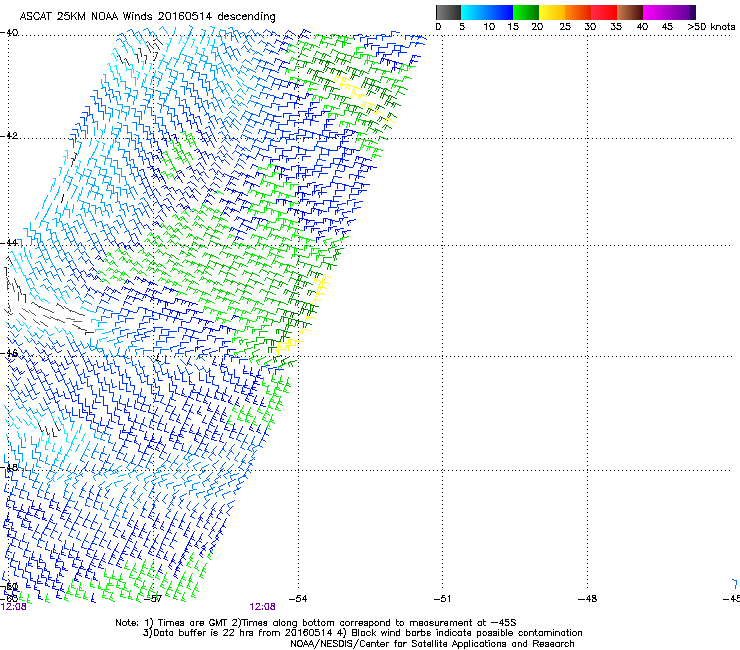The height and width of the screenshot is (650, 740).
Task: Click the -48 longitude label on the bottom axis
Action: click(x=588, y=599)
